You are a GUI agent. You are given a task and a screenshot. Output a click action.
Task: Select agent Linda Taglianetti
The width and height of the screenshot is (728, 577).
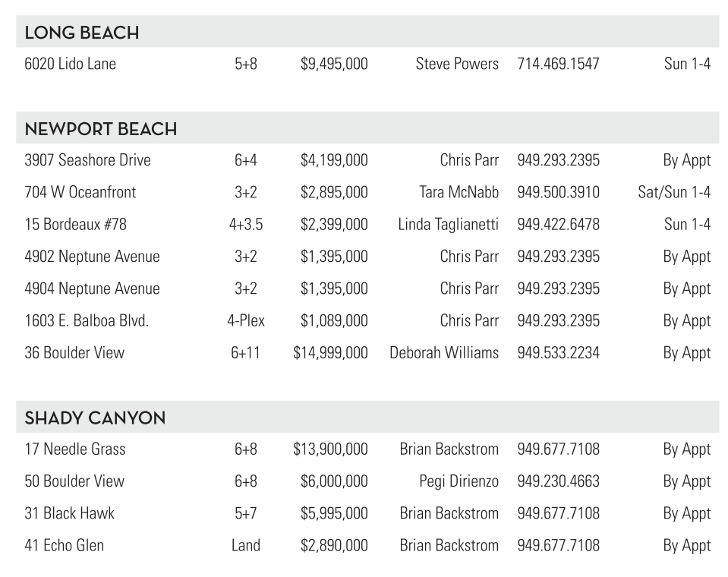coord(448,225)
